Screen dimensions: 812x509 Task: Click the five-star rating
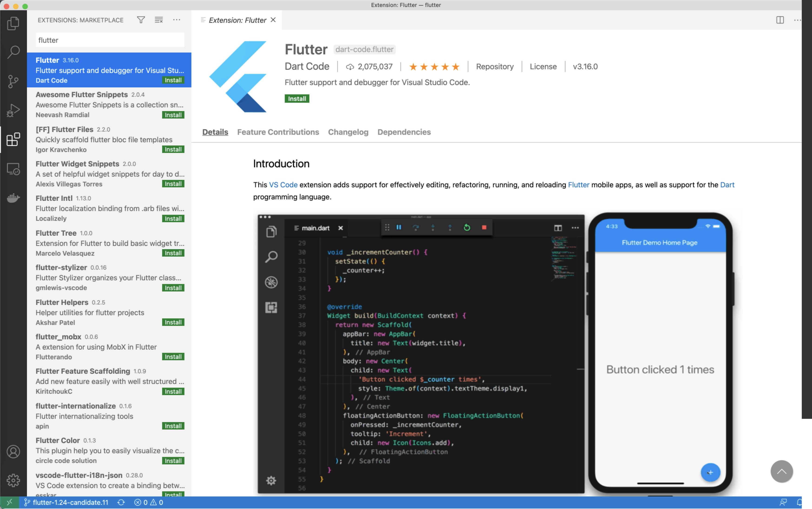(x=434, y=67)
